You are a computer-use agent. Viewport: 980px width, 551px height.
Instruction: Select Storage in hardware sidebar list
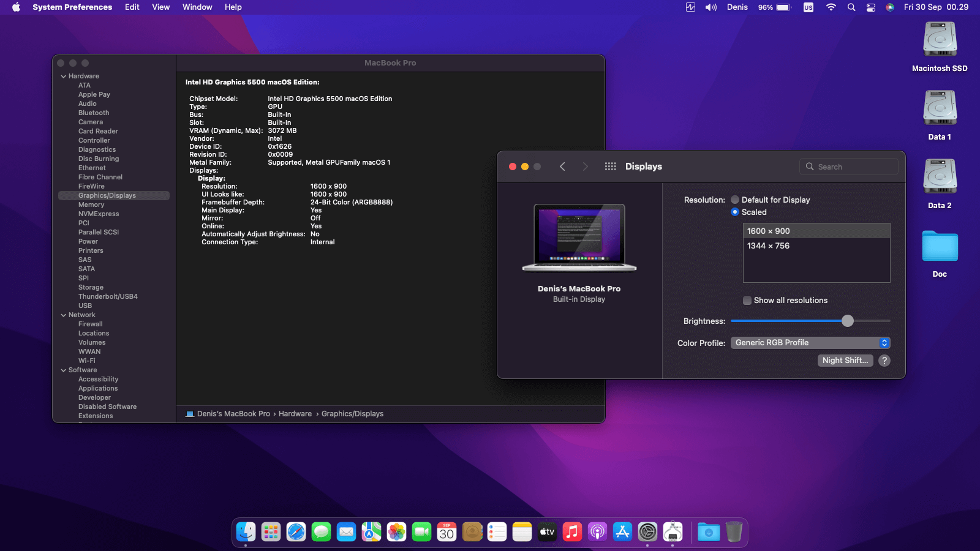tap(91, 287)
